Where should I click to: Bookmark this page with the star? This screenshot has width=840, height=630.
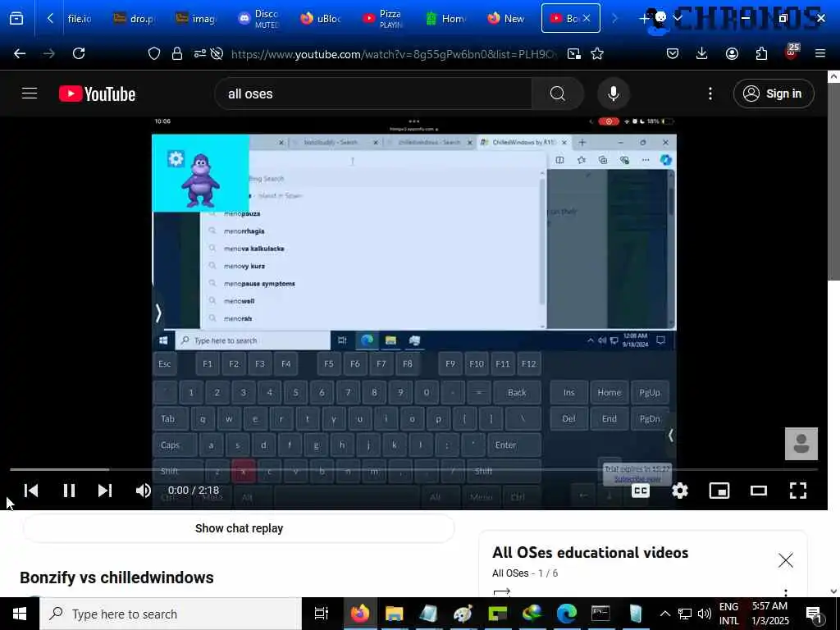[597, 53]
